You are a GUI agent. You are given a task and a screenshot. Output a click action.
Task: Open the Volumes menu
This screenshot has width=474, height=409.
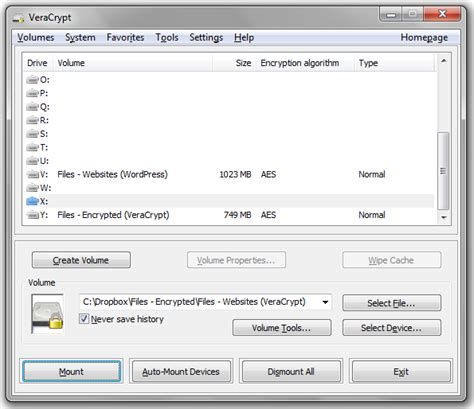click(x=36, y=37)
